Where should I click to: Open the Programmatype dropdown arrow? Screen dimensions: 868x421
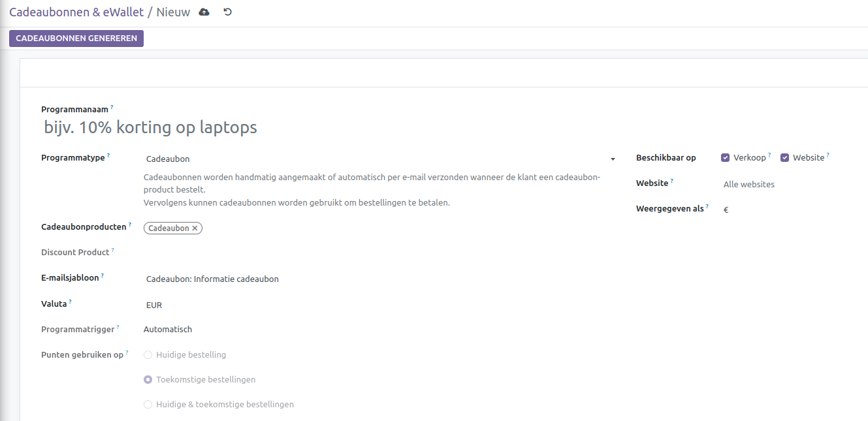point(613,159)
